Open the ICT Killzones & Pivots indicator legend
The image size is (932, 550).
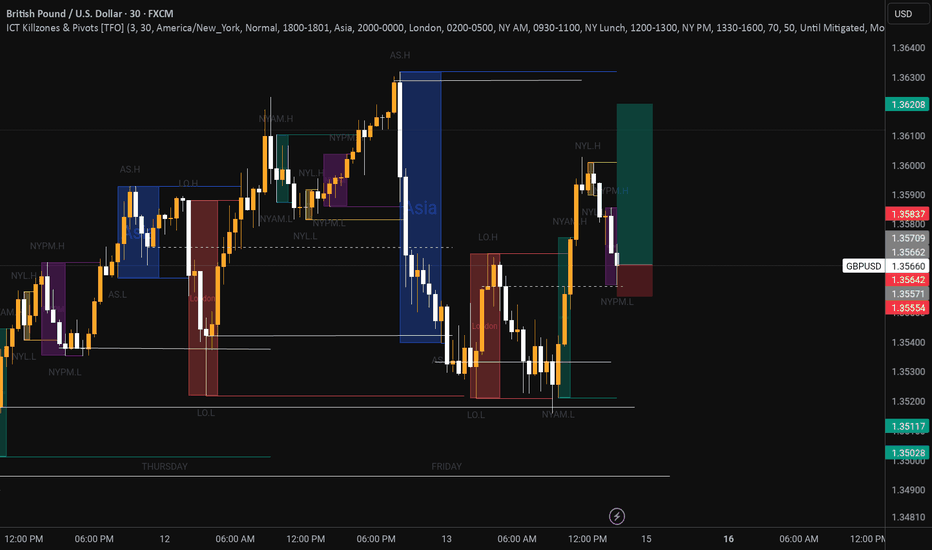point(445,27)
